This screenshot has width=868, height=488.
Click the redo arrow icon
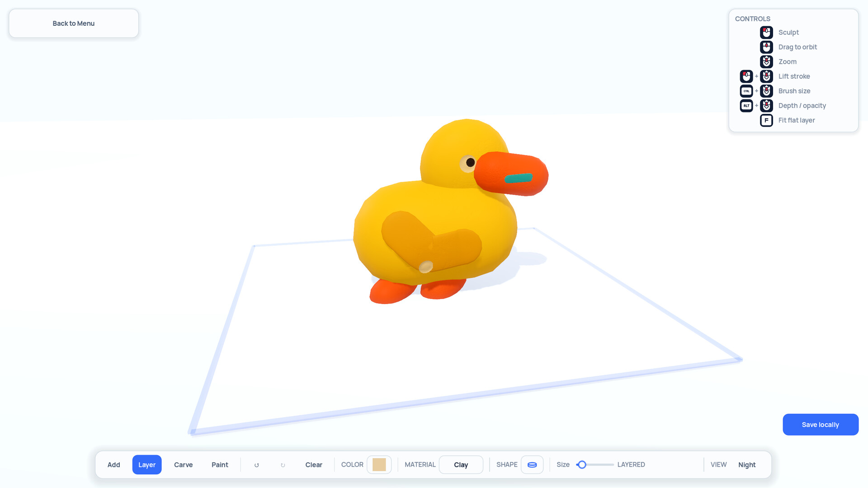click(283, 465)
